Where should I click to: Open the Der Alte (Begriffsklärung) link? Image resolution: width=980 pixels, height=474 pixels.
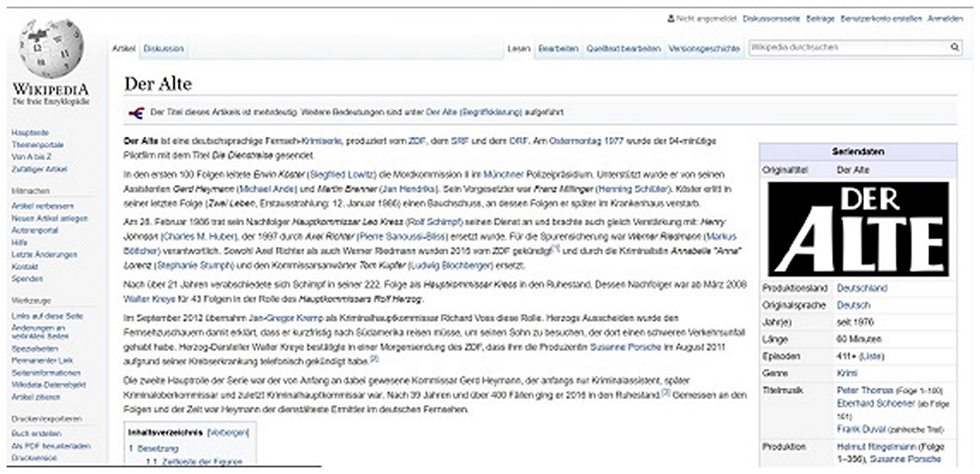(x=474, y=112)
